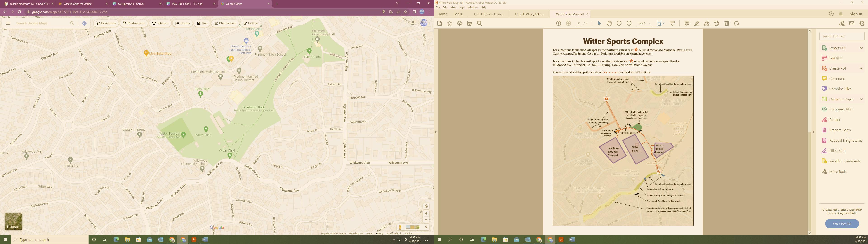The image size is (868, 244).
Task: Star the PDF file with bookmark icon
Action: pos(450,23)
